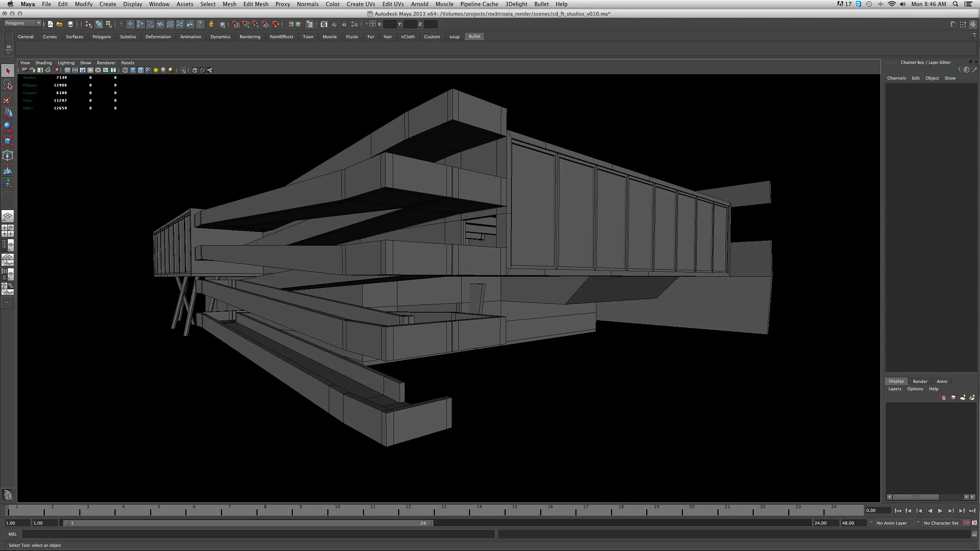Toggle Snap to view planes magnet
The width and height of the screenshot is (980, 551).
(266, 24)
